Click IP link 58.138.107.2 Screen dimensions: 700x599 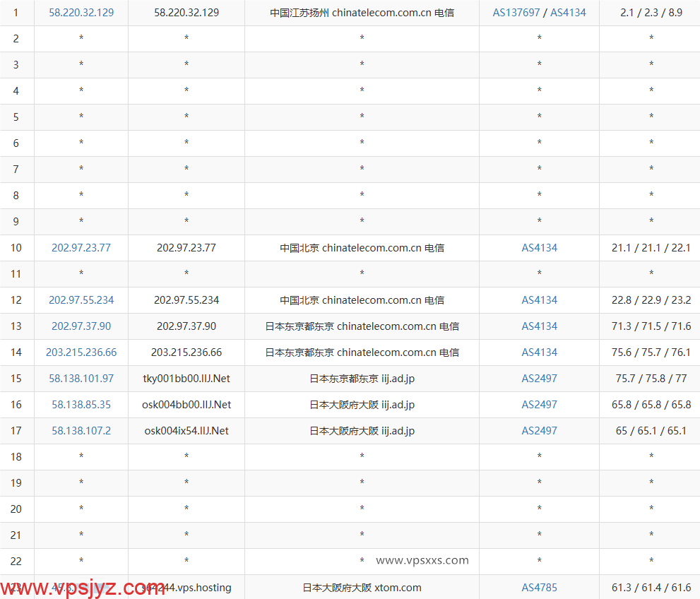pyautogui.click(x=81, y=431)
